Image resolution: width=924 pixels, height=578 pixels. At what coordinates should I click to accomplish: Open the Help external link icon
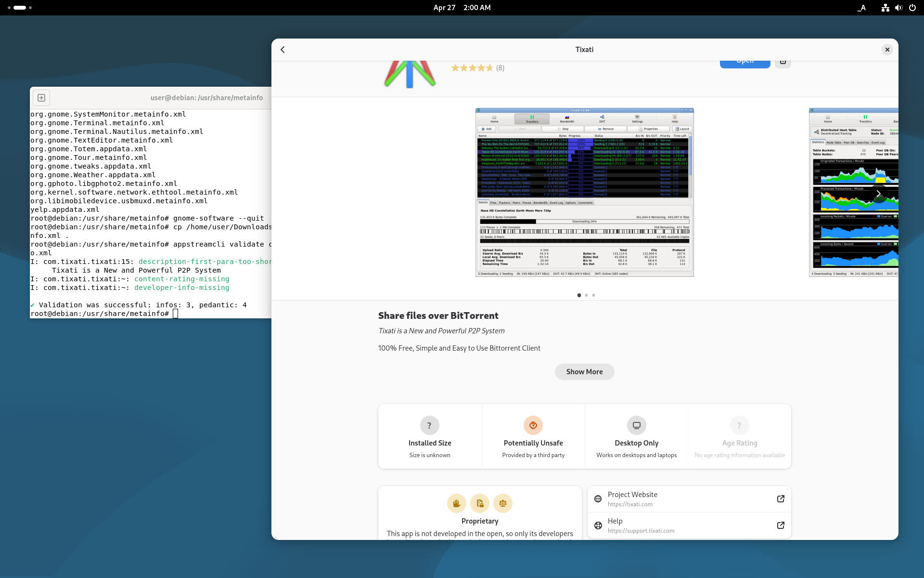tap(781, 525)
